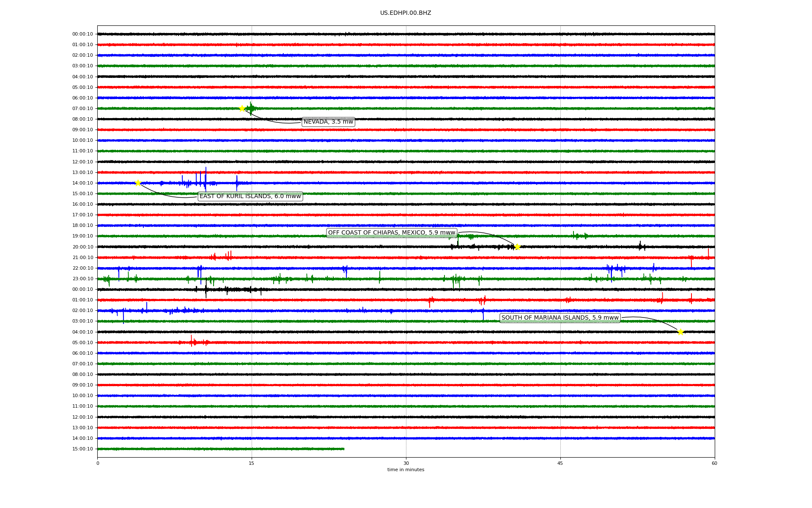812x508 pixels.
Task: Click the yellow star marking the Nevada event
Action: coord(242,108)
